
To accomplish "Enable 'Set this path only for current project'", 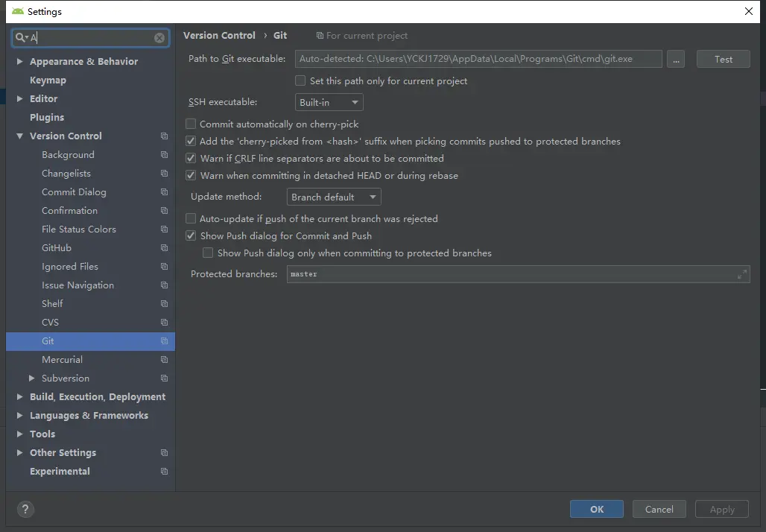I will coord(300,80).
